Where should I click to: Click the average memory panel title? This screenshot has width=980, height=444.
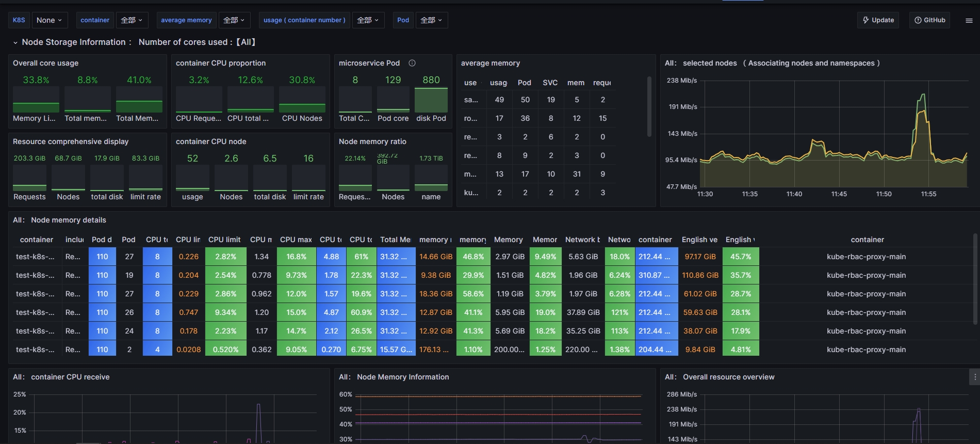(491, 63)
